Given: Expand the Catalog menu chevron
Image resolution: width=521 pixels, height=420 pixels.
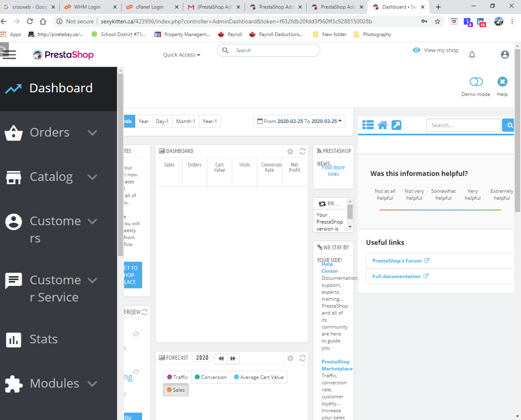Looking at the screenshot, I should click(93, 177).
